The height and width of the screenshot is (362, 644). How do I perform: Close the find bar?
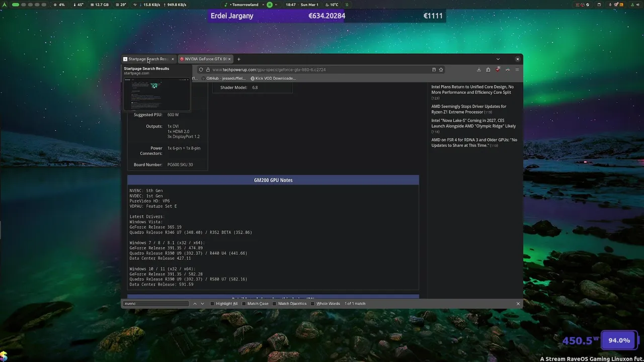coord(518,304)
